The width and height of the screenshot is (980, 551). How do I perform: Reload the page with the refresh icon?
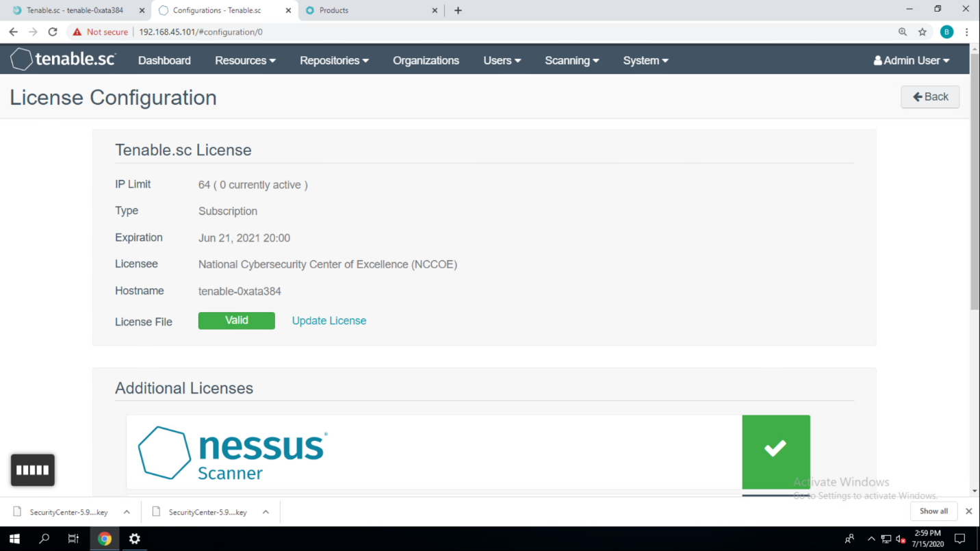(53, 31)
